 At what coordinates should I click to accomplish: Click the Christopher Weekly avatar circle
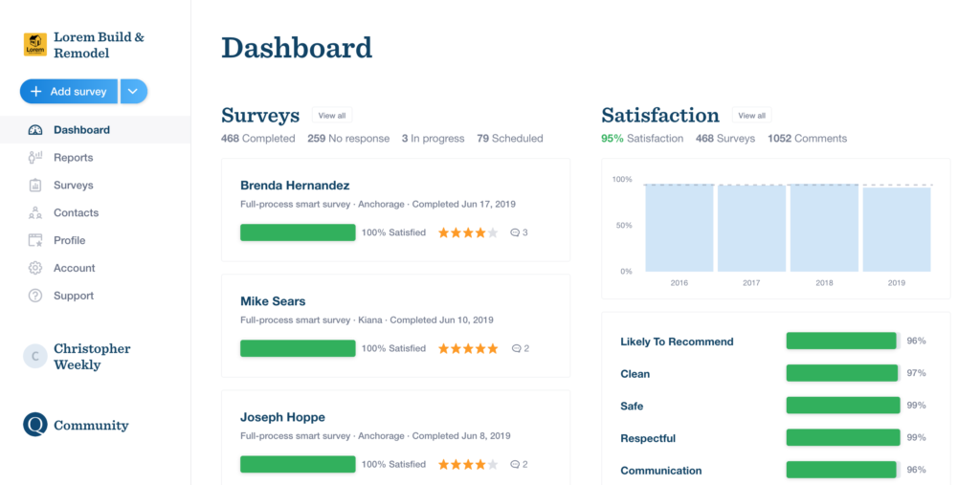tap(35, 356)
